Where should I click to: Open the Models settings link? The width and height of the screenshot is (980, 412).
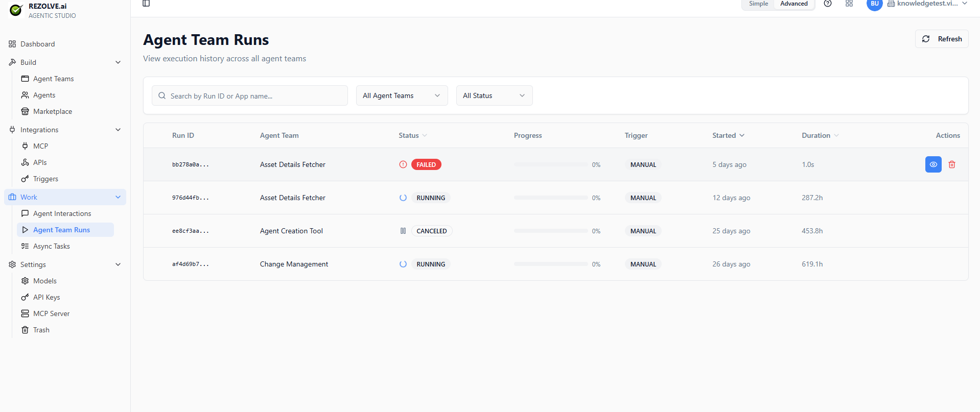click(44, 281)
